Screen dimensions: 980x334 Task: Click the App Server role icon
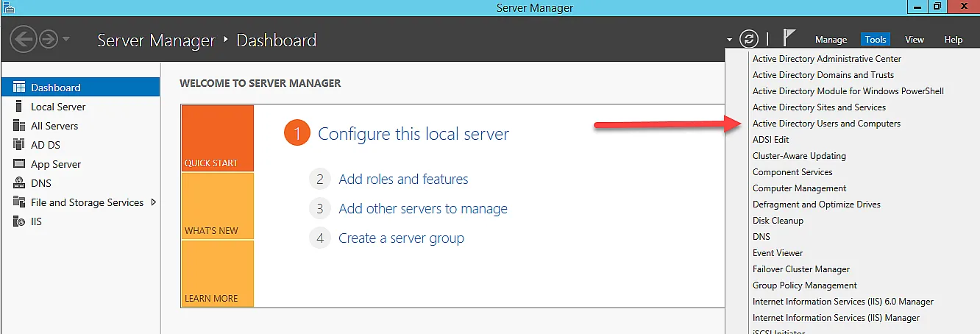click(x=19, y=164)
